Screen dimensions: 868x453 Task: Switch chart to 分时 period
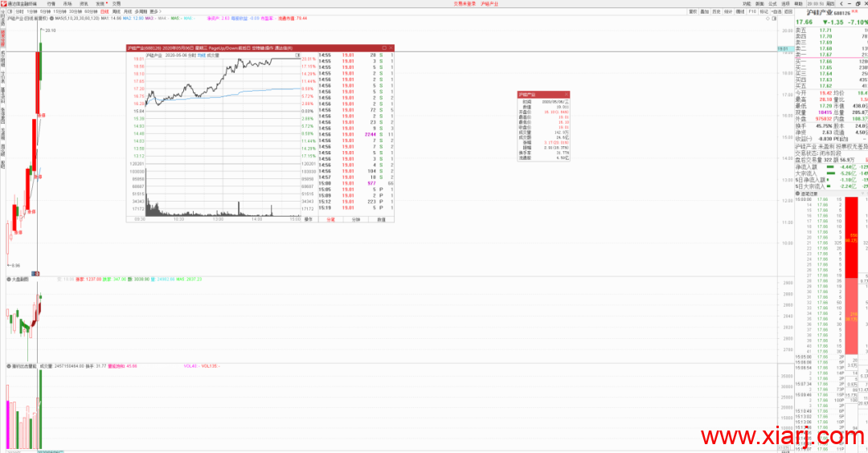[19, 11]
